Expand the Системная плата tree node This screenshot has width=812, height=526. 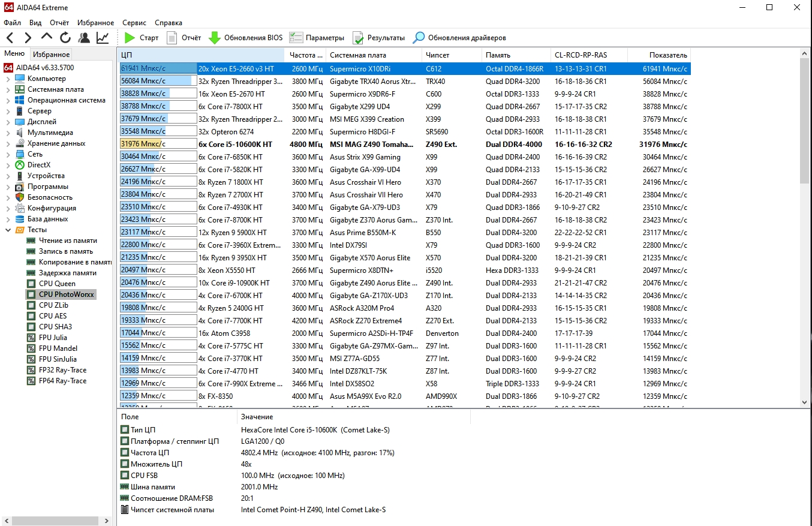point(8,89)
